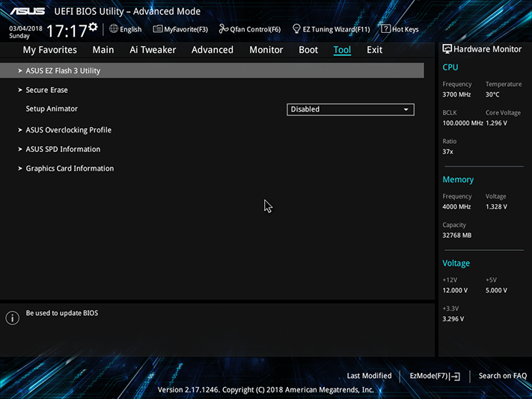Click the EzMode(F7) exit arrow icon
The height and width of the screenshot is (399, 532).
[x=456, y=377]
